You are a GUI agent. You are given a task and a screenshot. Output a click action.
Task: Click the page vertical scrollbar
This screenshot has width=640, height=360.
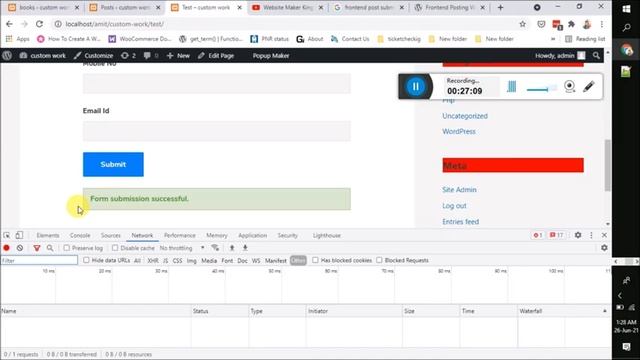point(608,165)
